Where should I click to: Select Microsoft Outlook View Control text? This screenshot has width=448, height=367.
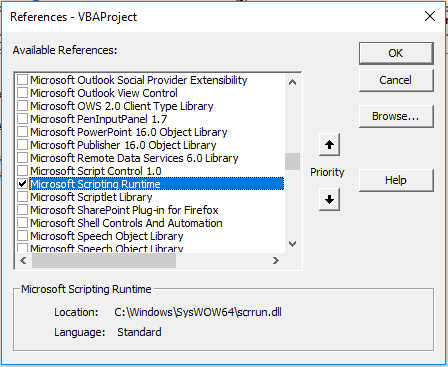[x=104, y=93]
